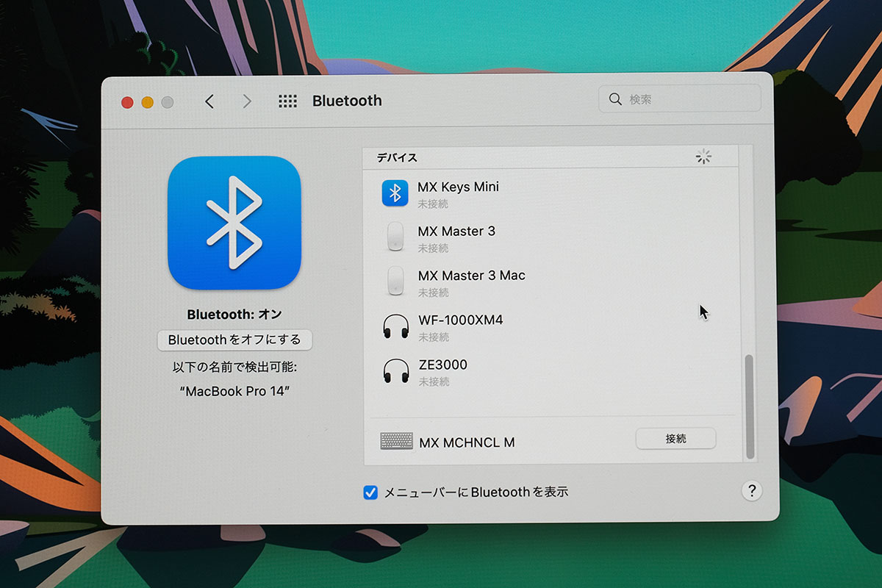882x588 pixels.
Task: Click the magnifying glass search icon
Action: click(x=615, y=98)
